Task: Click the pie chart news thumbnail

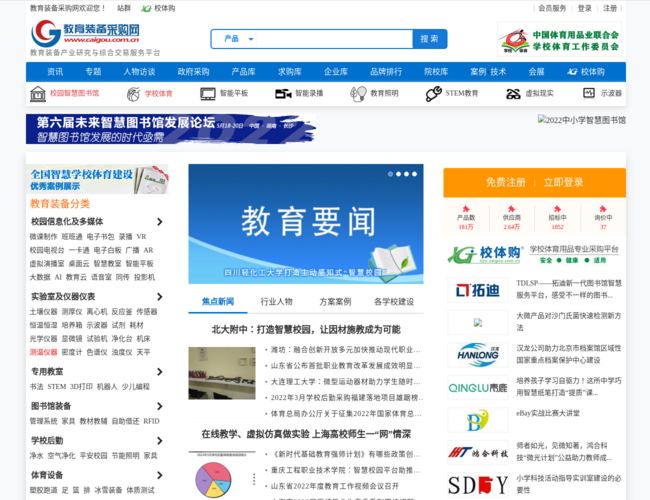Action: (222, 475)
